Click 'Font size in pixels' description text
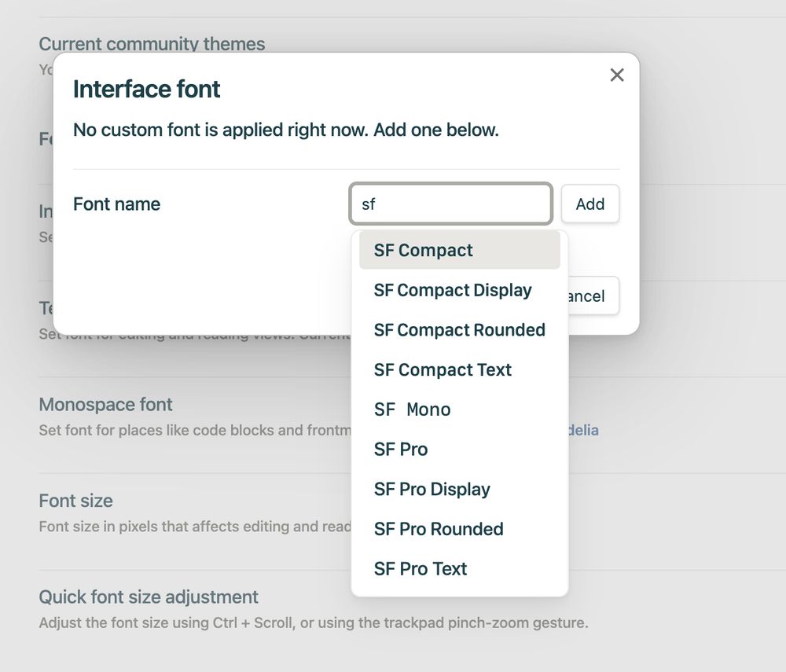The image size is (786, 672). 195,527
